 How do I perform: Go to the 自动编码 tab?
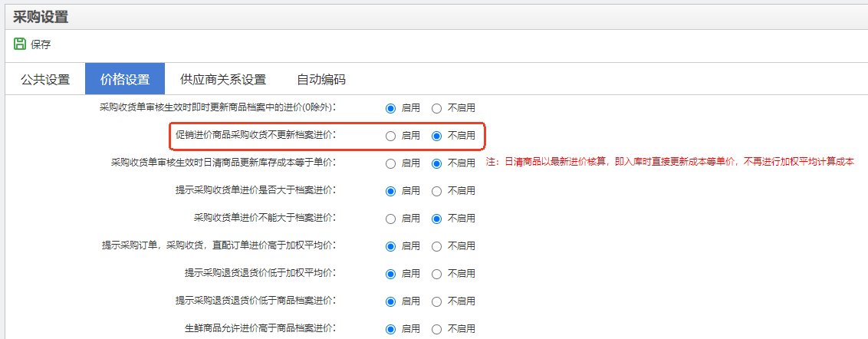click(321, 80)
